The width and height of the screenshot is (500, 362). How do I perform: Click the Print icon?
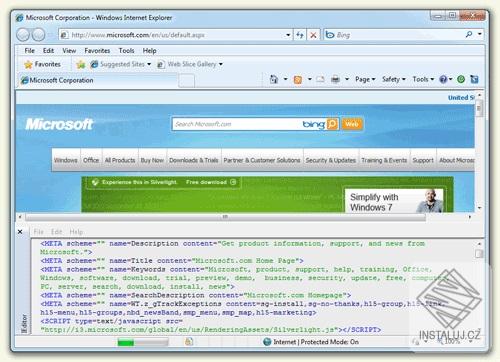pyautogui.click(x=336, y=79)
